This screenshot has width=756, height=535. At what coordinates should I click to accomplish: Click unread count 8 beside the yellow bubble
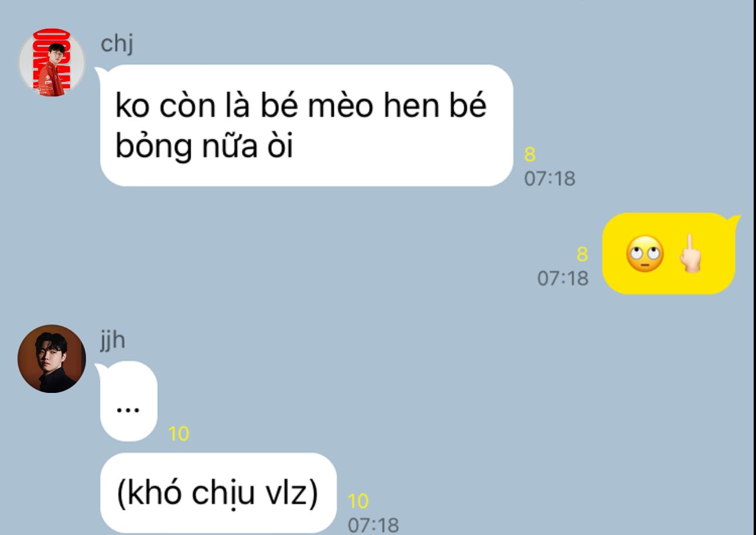click(x=582, y=255)
